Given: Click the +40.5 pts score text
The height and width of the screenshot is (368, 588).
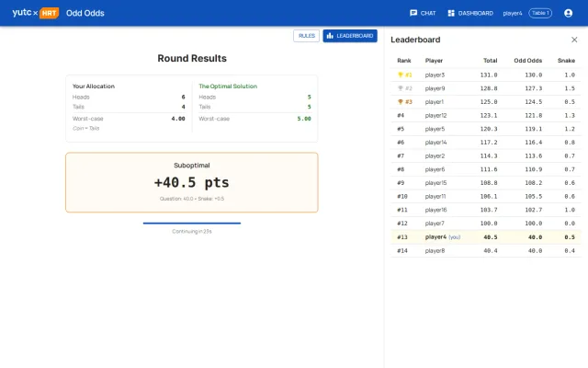Looking at the screenshot, I should [x=192, y=183].
